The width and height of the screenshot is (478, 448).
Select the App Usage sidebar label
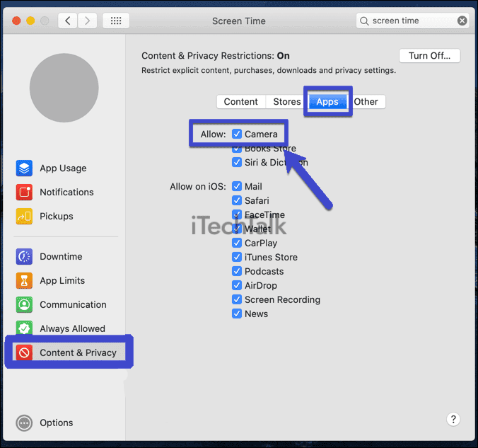pos(63,168)
